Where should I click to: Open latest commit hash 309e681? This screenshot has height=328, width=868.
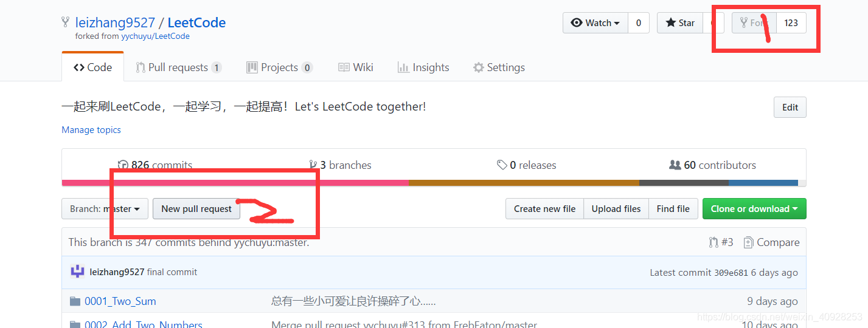(x=731, y=273)
